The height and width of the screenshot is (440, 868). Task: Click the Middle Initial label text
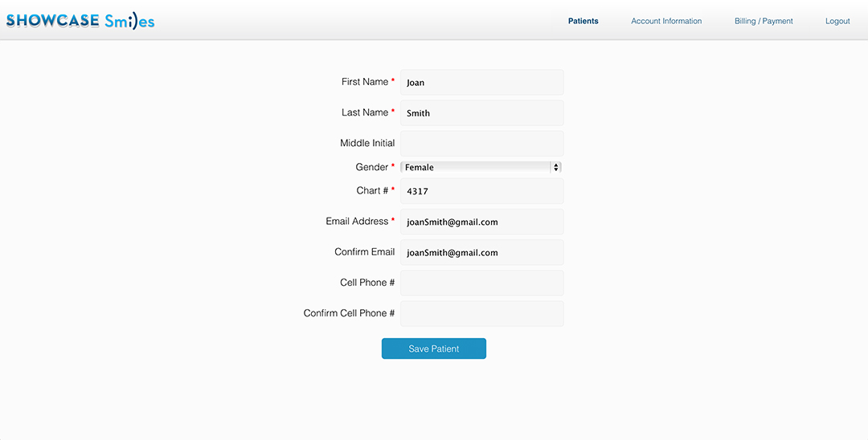367,143
